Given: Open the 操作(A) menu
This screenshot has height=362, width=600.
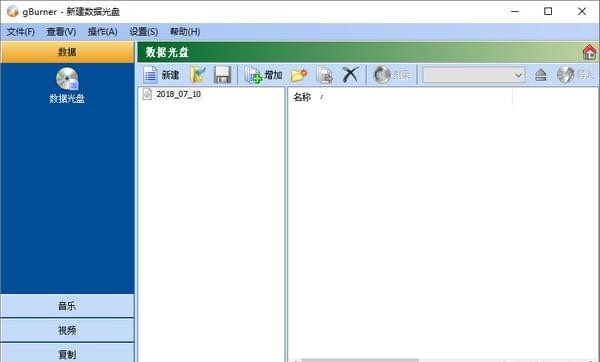Looking at the screenshot, I should point(103,32).
